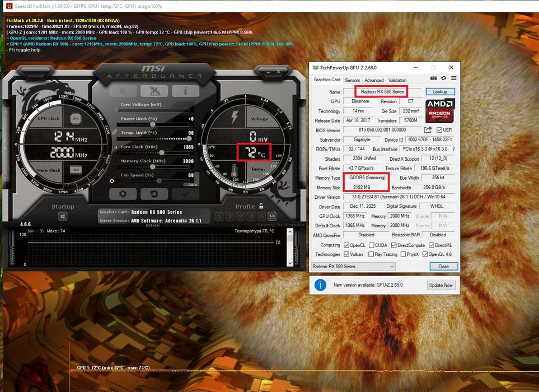539x392 pixels.
Task: Click the MEM chip icon in the left gauge
Action: [x=76, y=170]
